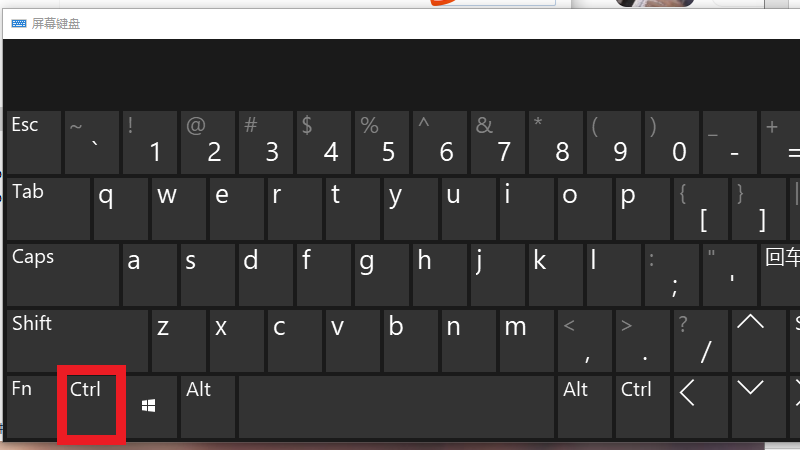Click the right Ctrl key
800x450 pixels.
click(x=642, y=407)
